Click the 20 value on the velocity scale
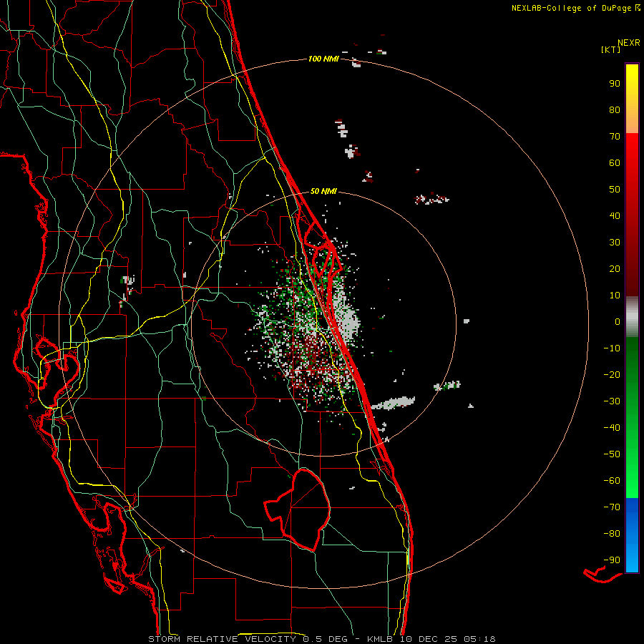The width and height of the screenshot is (644, 644). pyautogui.click(x=615, y=269)
